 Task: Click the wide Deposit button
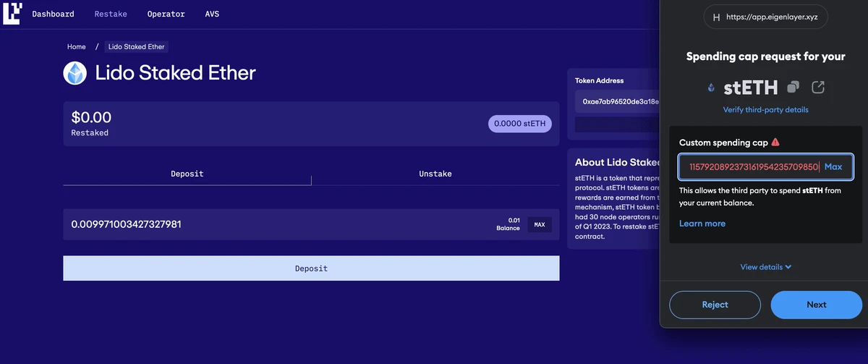point(311,268)
